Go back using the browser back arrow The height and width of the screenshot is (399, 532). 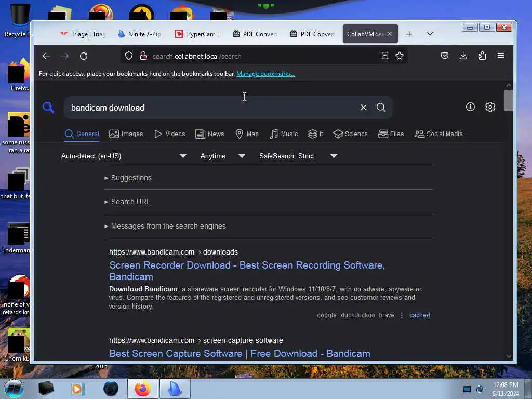pyautogui.click(x=46, y=56)
